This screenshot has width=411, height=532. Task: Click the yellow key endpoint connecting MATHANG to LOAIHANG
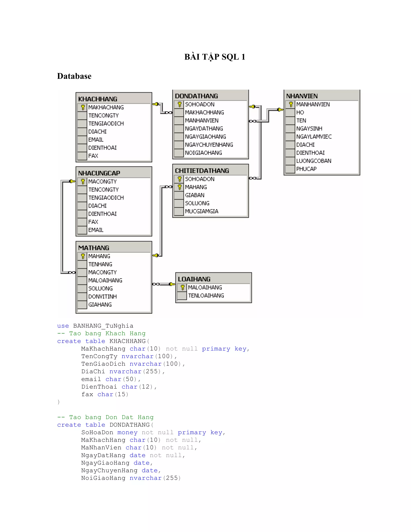point(172,284)
